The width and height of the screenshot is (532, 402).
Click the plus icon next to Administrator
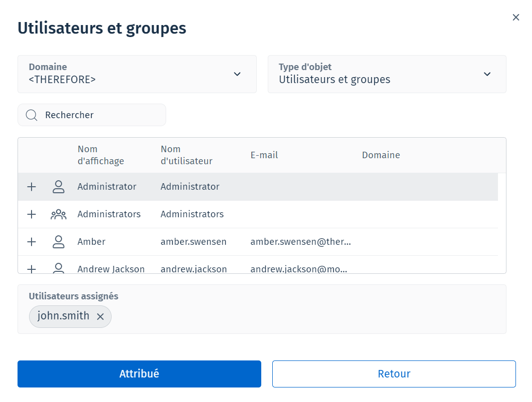coord(32,187)
